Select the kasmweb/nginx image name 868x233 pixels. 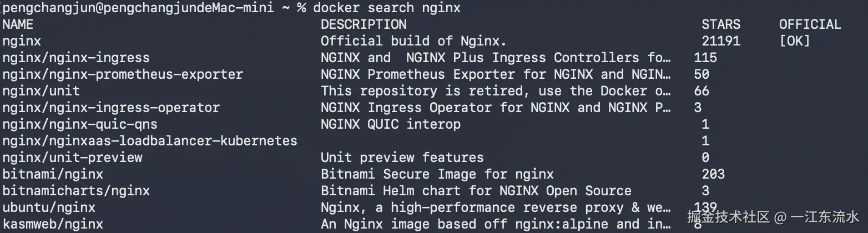tap(53, 224)
